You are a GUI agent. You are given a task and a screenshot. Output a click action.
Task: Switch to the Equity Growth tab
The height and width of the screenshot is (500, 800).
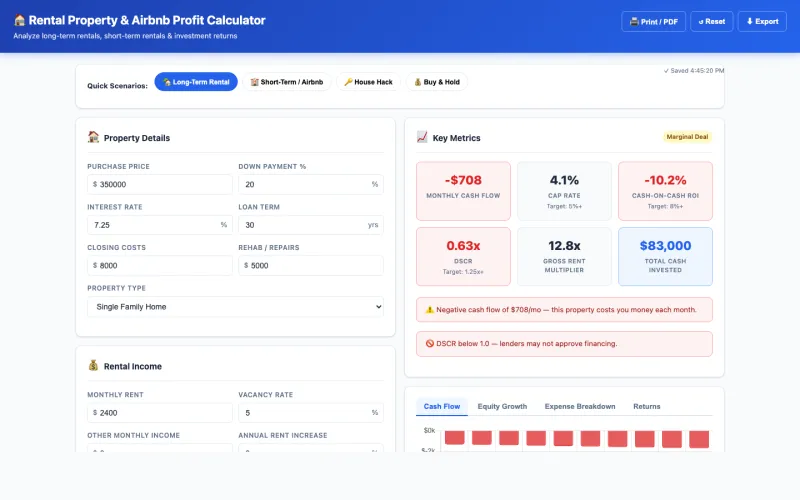pos(502,406)
